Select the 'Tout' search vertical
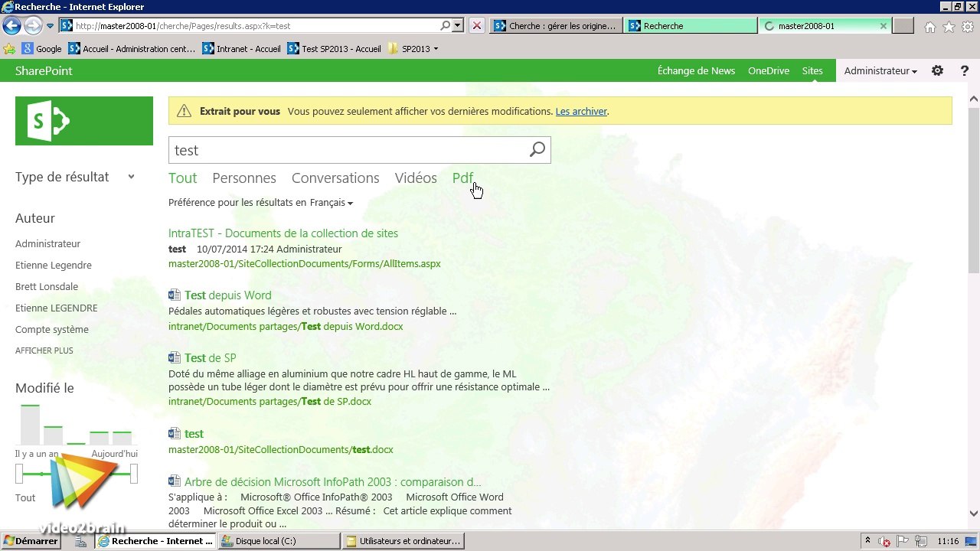Image resolution: width=980 pixels, height=551 pixels. [x=183, y=178]
